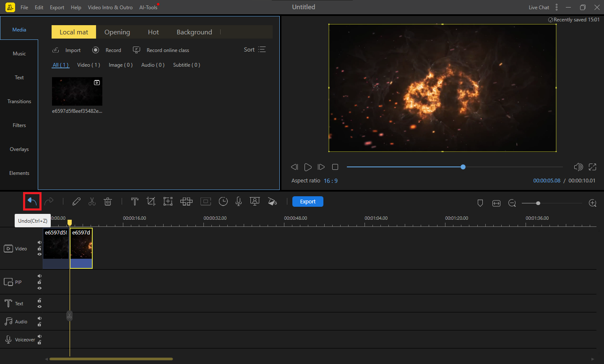Add a marker with the shield icon
The image size is (604, 364).
pos(480,203)
